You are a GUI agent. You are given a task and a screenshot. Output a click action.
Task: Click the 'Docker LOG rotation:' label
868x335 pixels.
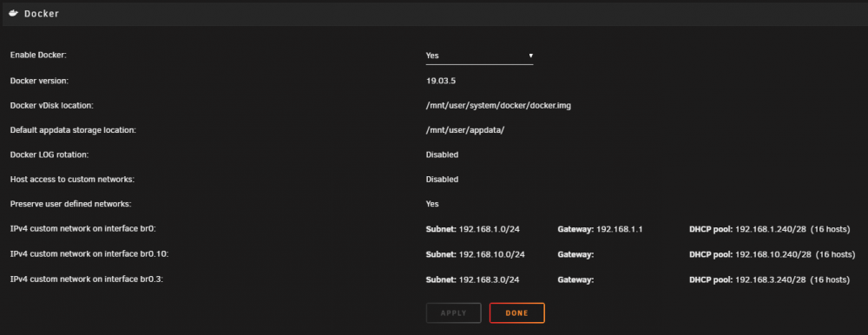point(49,154)
